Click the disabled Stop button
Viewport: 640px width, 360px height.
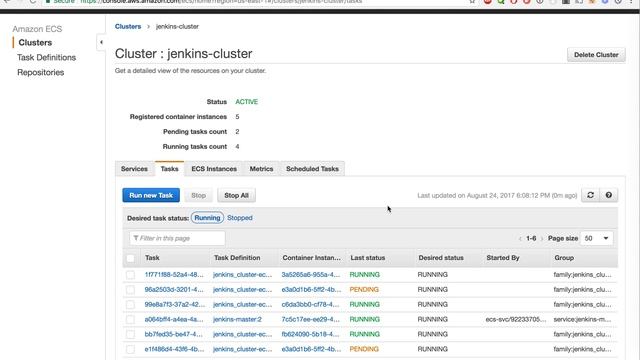198,195
